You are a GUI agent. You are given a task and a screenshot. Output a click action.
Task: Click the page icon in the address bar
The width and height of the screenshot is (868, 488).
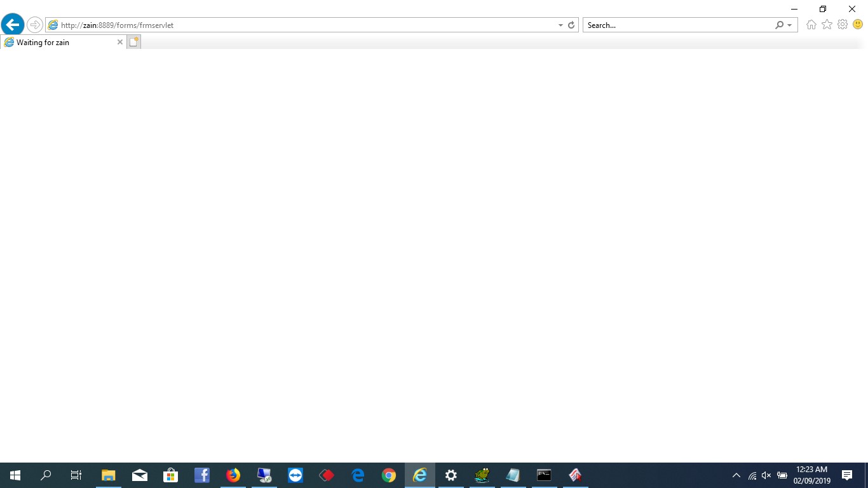coord(53,25)
